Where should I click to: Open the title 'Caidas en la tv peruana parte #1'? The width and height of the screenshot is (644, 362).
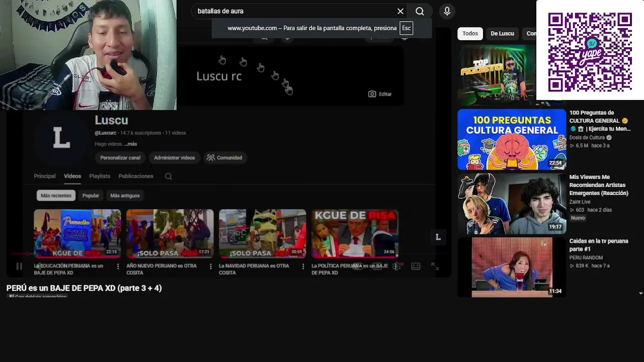(599, 245)
